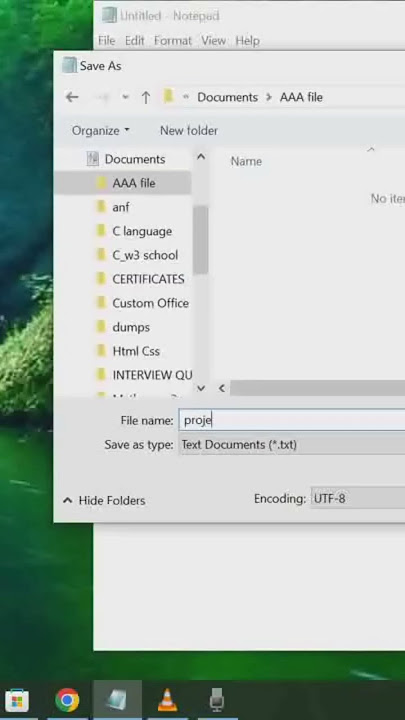Open Notepad's File menu
Viewport: 405px width, 720px height.
[x=107, y=41]
